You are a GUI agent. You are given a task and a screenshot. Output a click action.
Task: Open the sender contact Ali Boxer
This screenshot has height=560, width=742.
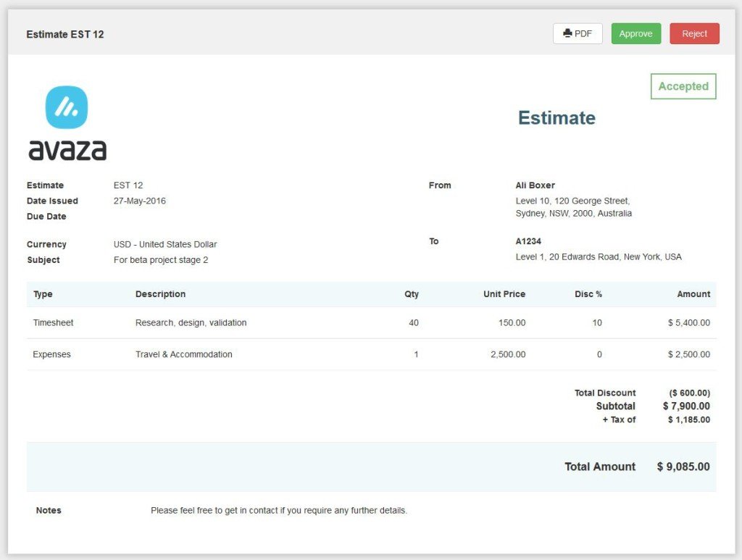click(x=534, y=185)
